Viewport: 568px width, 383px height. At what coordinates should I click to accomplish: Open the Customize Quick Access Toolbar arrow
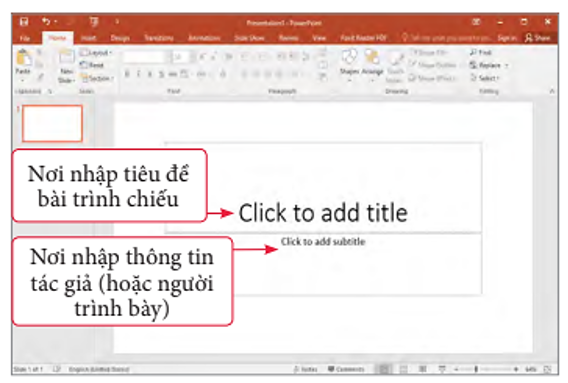point(117,22)
